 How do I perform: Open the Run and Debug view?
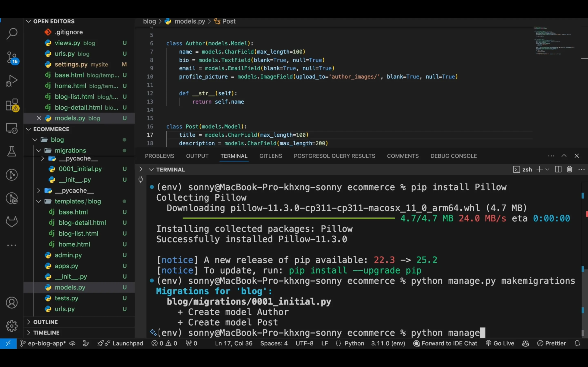(x=12, y=81)
